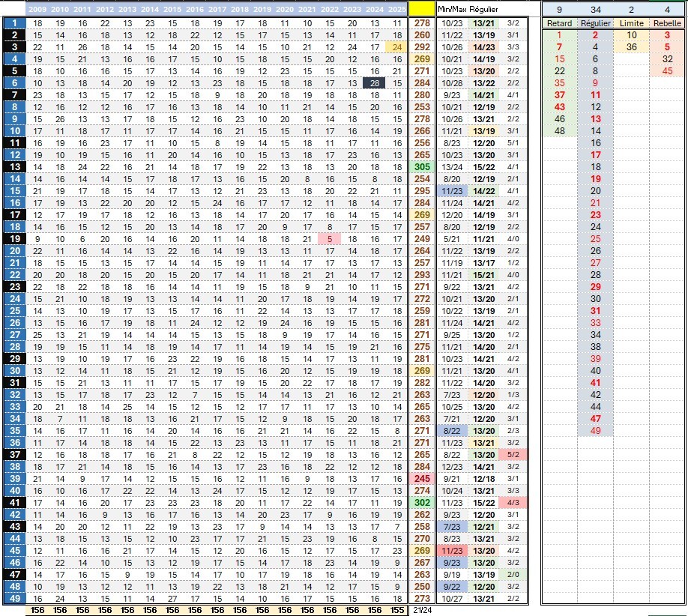This screenshot has width=688, height=616.
Task: Click the value 45 in Rebelle column
Action: 667,71
